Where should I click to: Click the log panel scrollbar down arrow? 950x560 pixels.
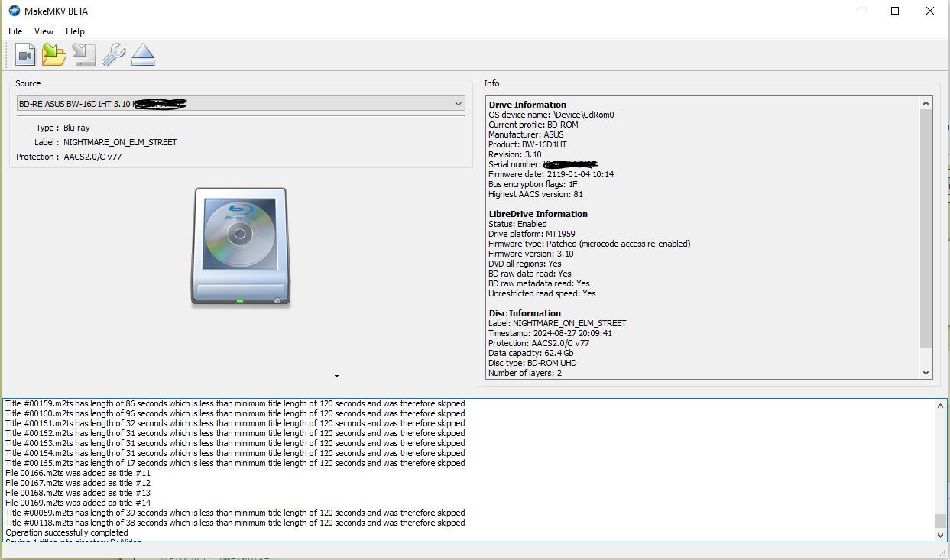940,536
